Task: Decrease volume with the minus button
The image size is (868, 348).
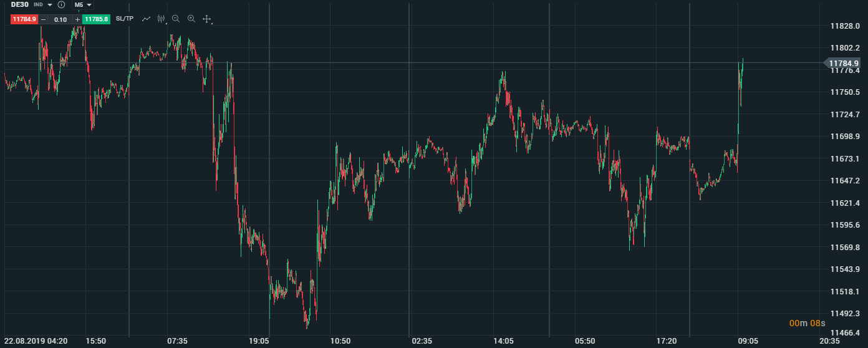Action: [x=43, y=19]
